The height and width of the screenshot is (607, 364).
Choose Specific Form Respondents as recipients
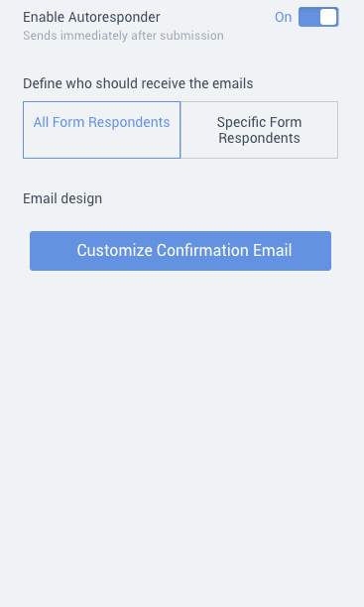click(x=259, y=130)
